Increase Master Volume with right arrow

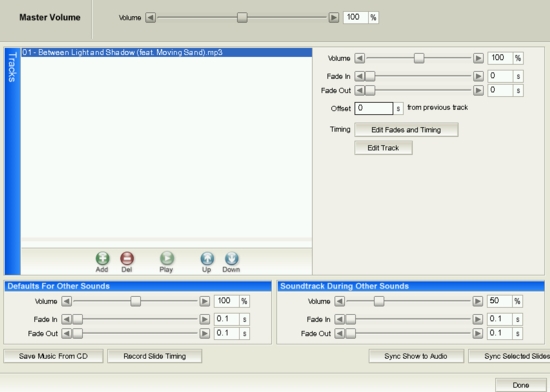(334, 17)
